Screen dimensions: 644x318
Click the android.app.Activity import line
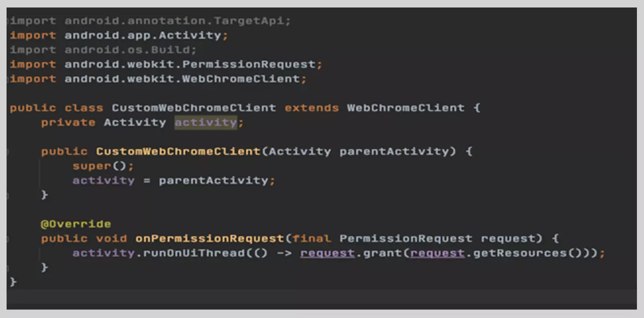(119, 35)
